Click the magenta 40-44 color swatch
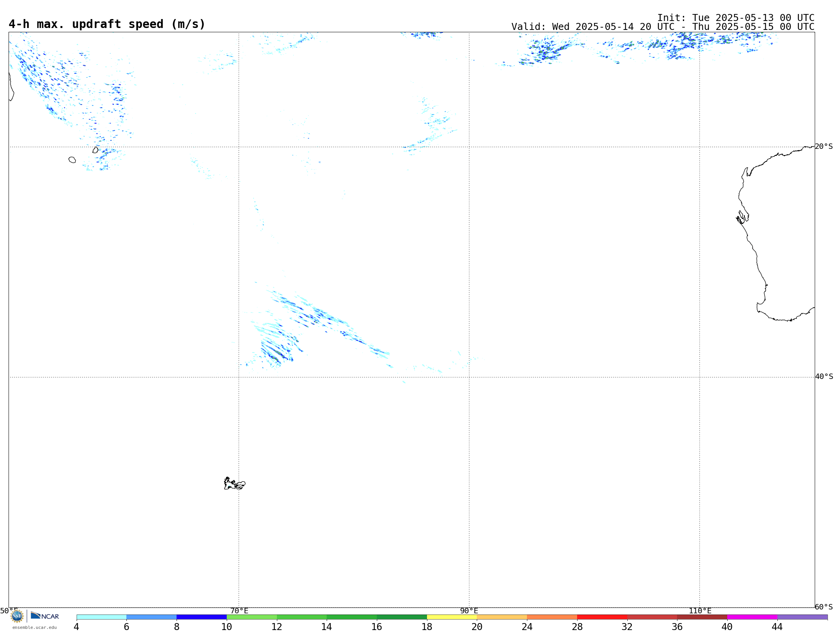 coord(752,617)
